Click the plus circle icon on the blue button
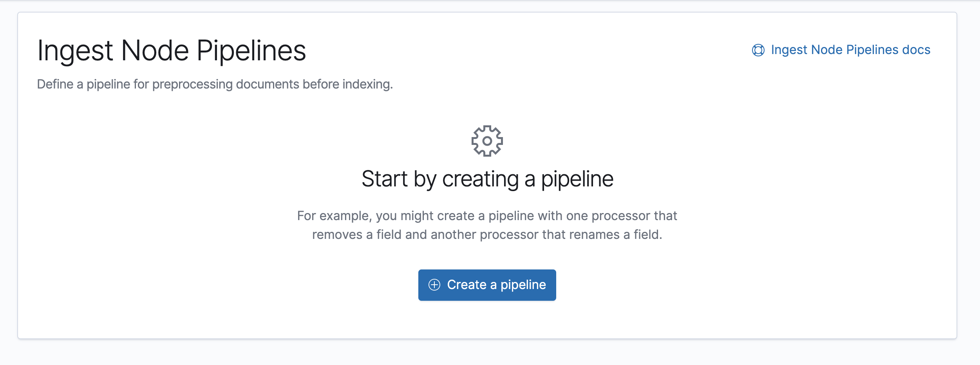980x365 pixels. click(434, 285)
